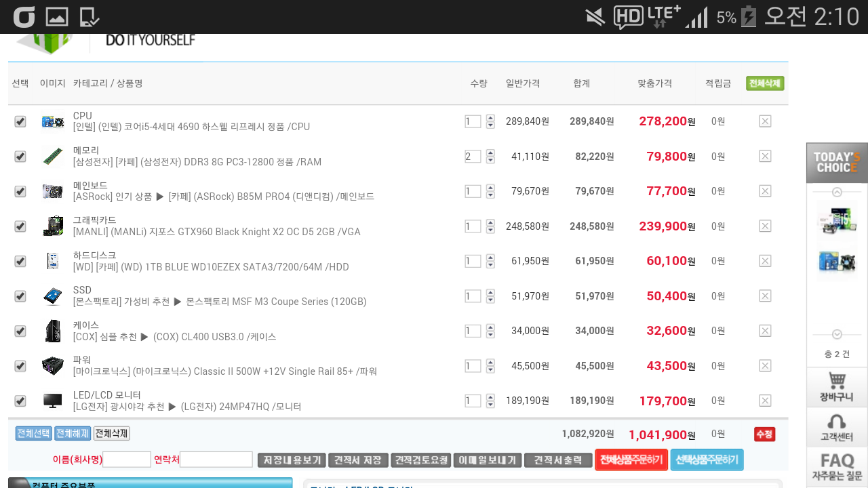
Task: Open the second Today's Choice product thumbnail
Action: 837,260
